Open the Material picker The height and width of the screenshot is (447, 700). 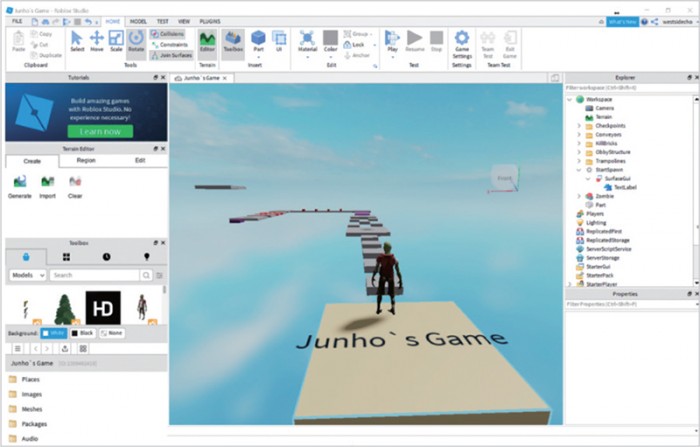307,43
